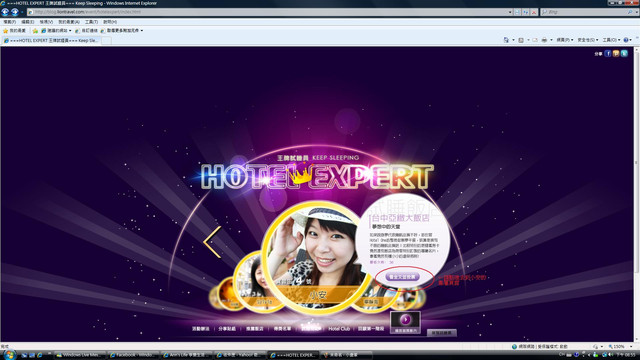Click the add-to-favorites-bar star icon
Image resolution: width=640 pixels, height=360 pixels.
[35, 31]
